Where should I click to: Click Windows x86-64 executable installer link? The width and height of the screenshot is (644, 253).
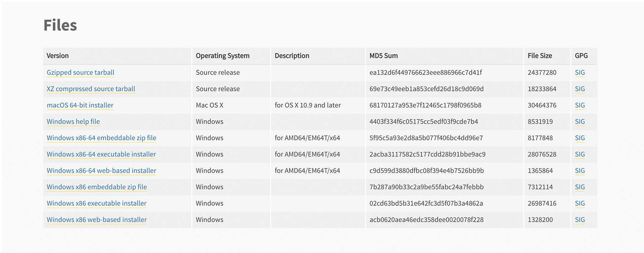(101, 154)
